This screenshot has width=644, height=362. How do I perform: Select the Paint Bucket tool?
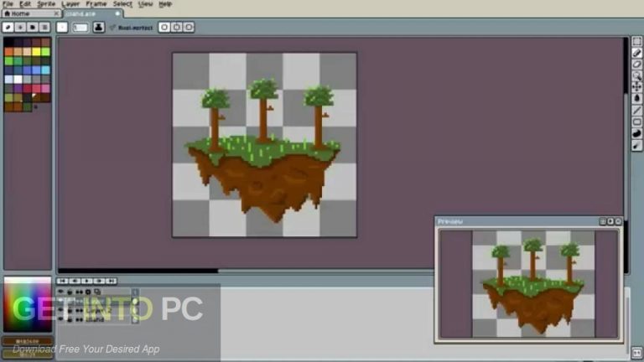click(x=636, y=99)
